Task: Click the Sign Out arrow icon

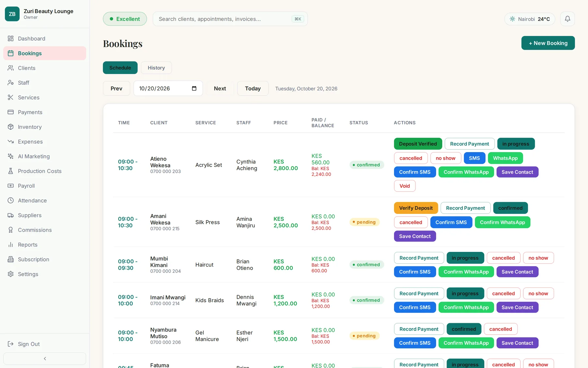Action: (x=10, y=344)
